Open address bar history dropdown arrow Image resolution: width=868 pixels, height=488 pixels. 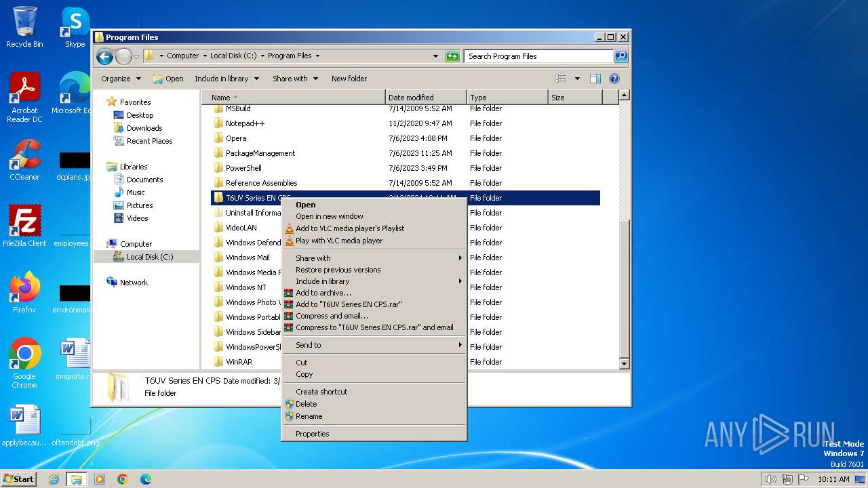click(435, 56)
